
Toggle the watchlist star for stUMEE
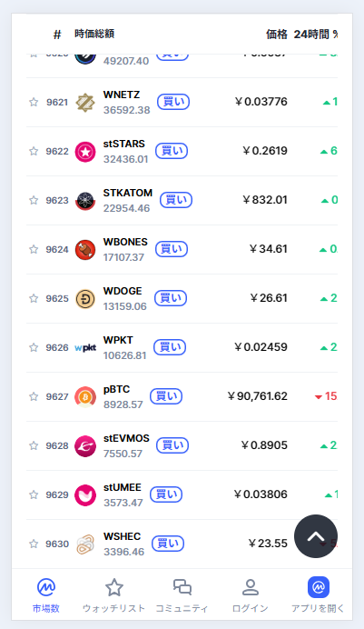point(34,494)
